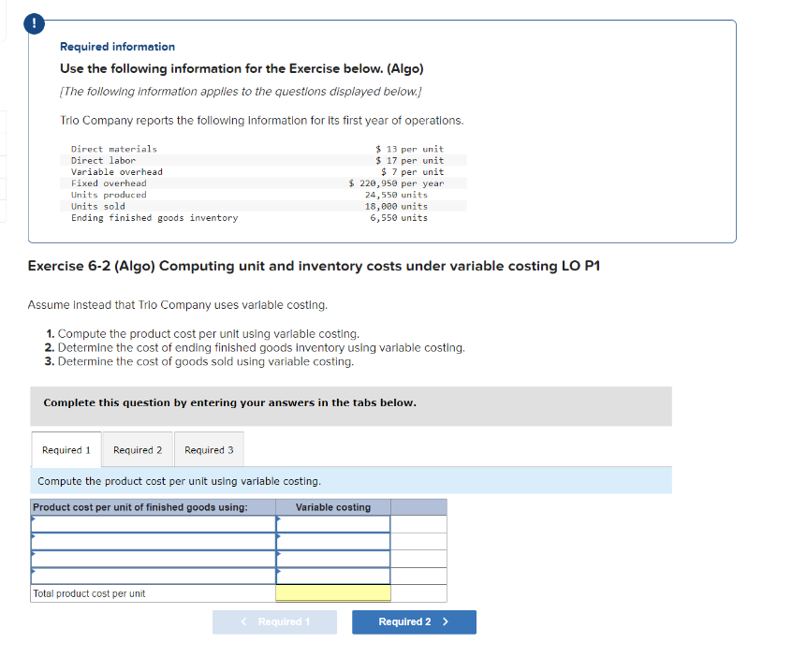Switch to the Required 3 tab
This screenshot has width=792, height=672.
209,449
